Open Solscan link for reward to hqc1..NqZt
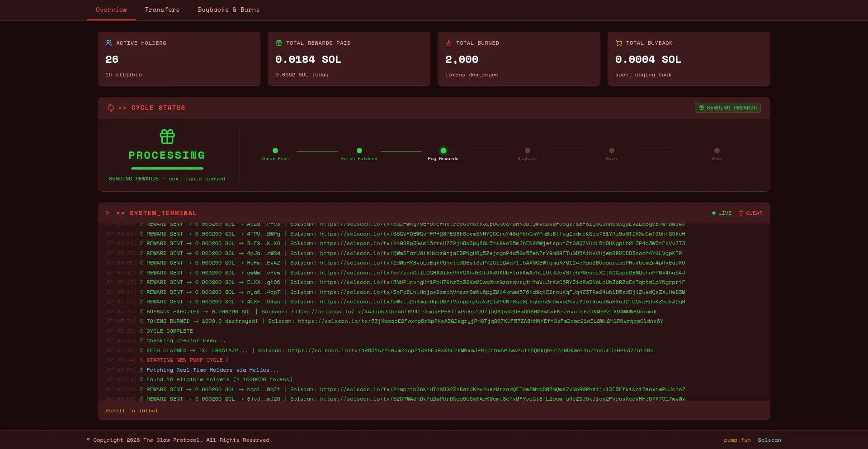Image resolution: width=868 pixels, height=449 pixels. 503,389
